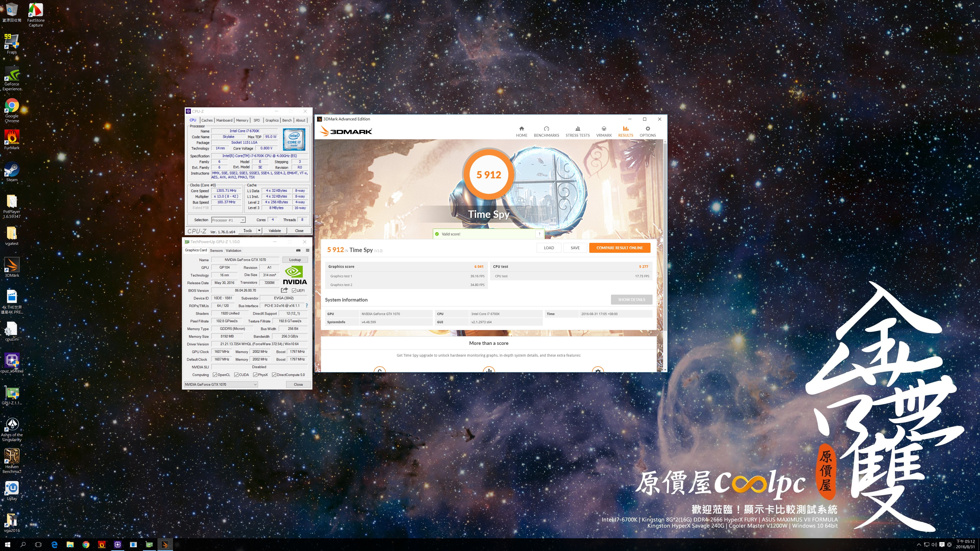Viewport: 980px width, 551px height.
Task: Select the Google Chrome desktop shortcut
Action: click(12, 111)
